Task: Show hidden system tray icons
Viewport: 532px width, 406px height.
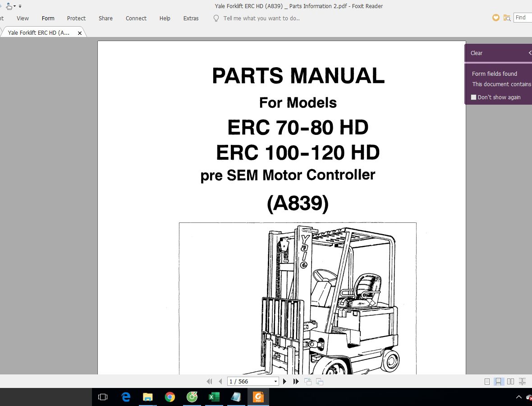Action: [518, 397]
